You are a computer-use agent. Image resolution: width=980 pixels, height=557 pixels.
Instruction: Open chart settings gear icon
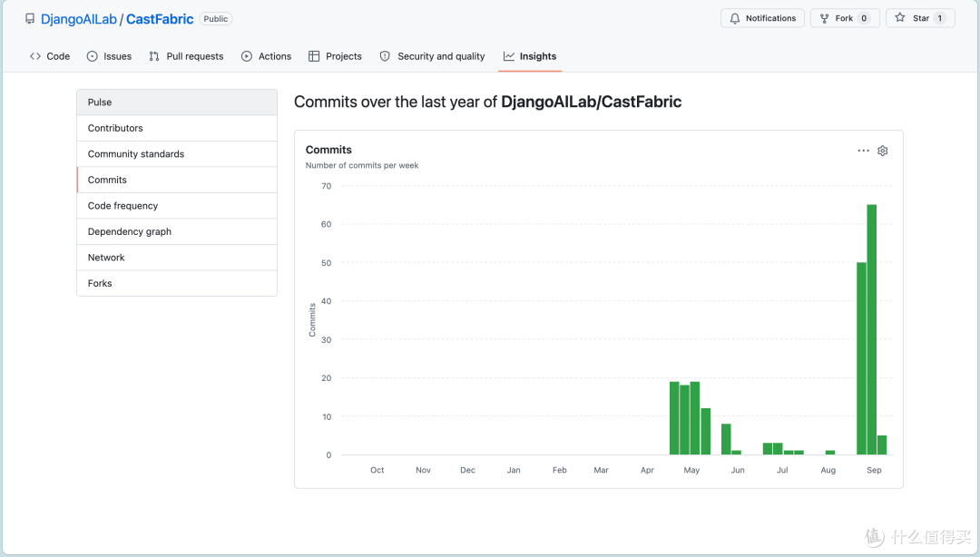[883, 151]
